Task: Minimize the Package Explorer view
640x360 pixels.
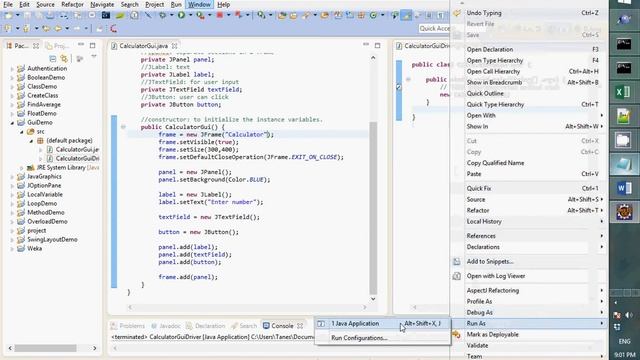Action: 81,45
